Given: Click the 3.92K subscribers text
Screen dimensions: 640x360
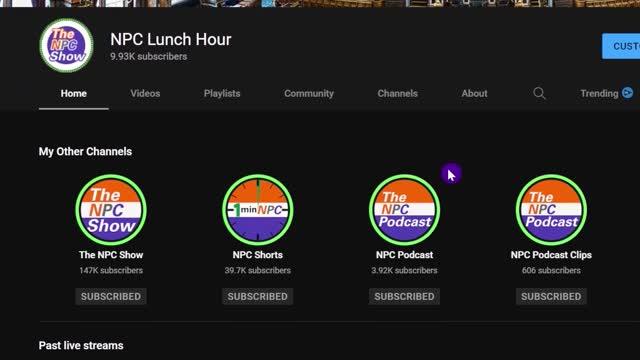Looking at the screenshot, I should pos(404,270).
